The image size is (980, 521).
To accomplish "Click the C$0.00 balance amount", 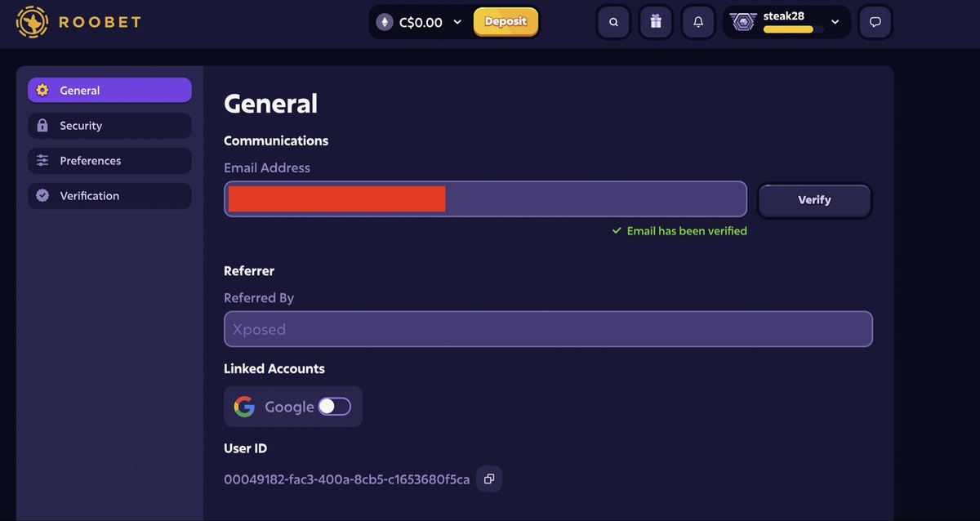I will pyautogui.click(x=421, y=23).
